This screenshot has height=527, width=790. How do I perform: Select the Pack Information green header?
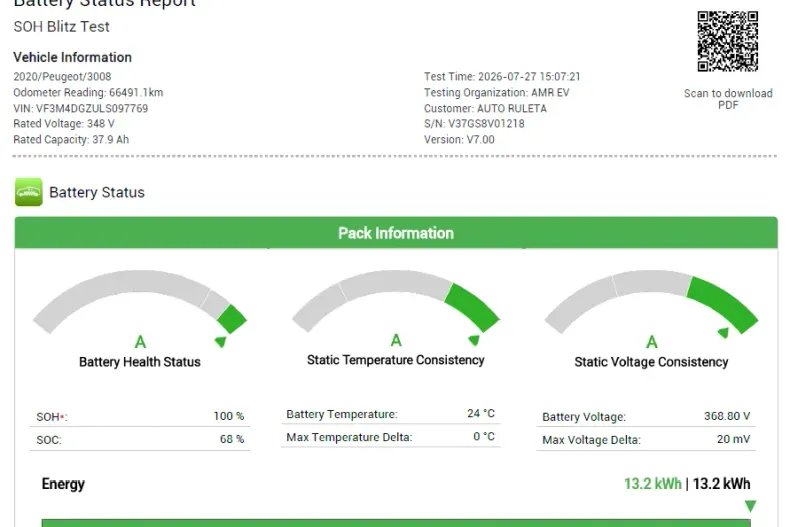click(x=396, y=233)
